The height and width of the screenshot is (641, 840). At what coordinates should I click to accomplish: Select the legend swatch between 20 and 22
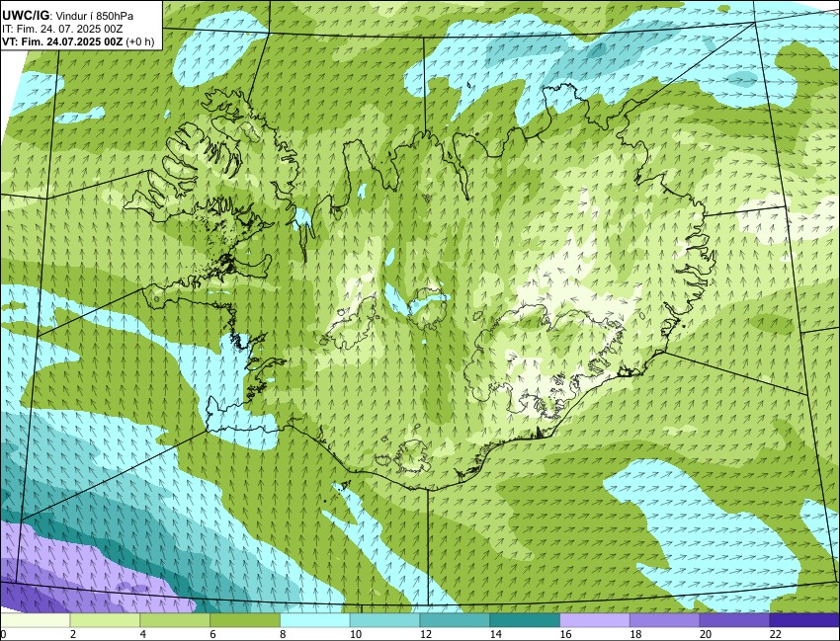click(735, 620)
